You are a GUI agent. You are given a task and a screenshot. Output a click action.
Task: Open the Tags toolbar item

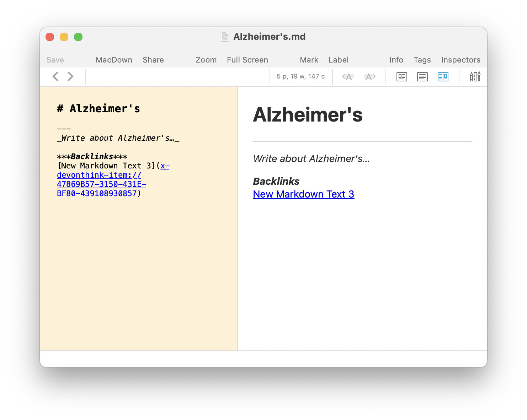tap(422, 60)
